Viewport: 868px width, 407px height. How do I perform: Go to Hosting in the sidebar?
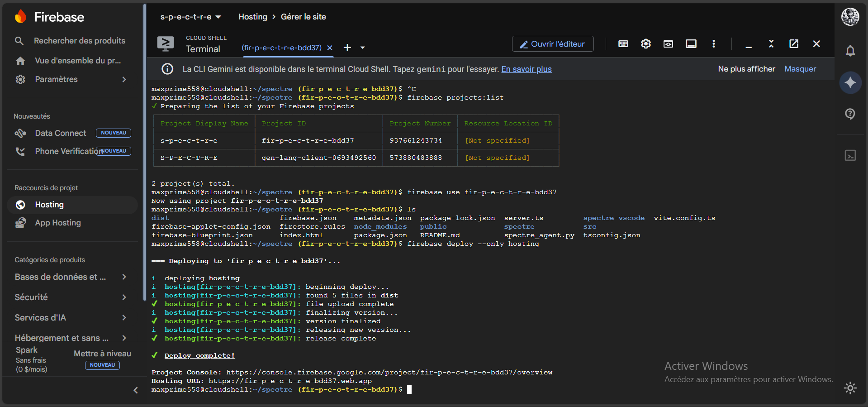tap(49, 205)
